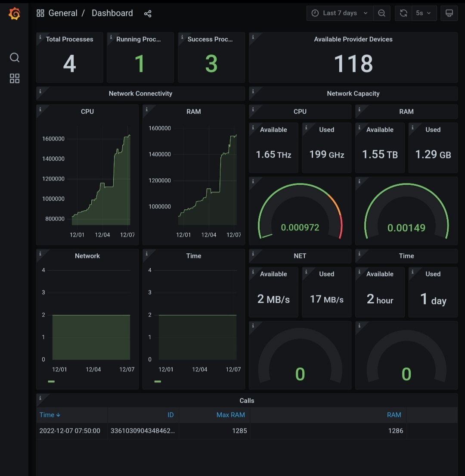
Task: Refresh the dashboard now
Action: click(403, 13)
